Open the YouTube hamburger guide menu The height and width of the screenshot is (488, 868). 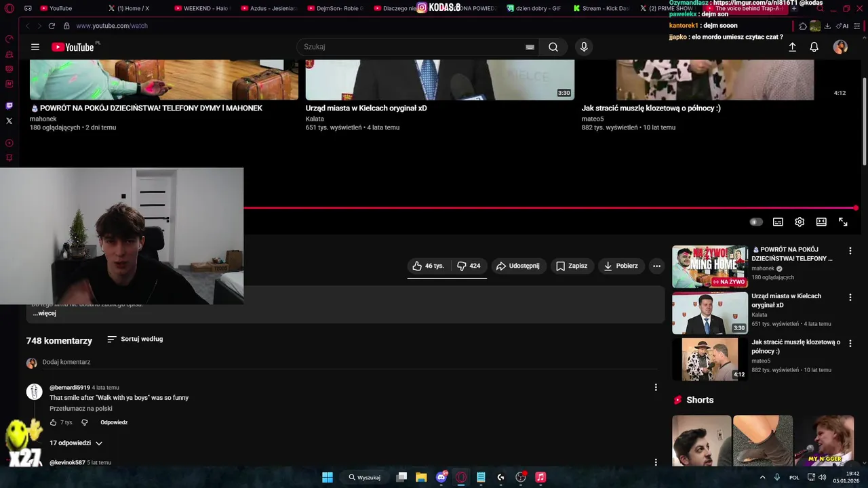click(35, 47)
